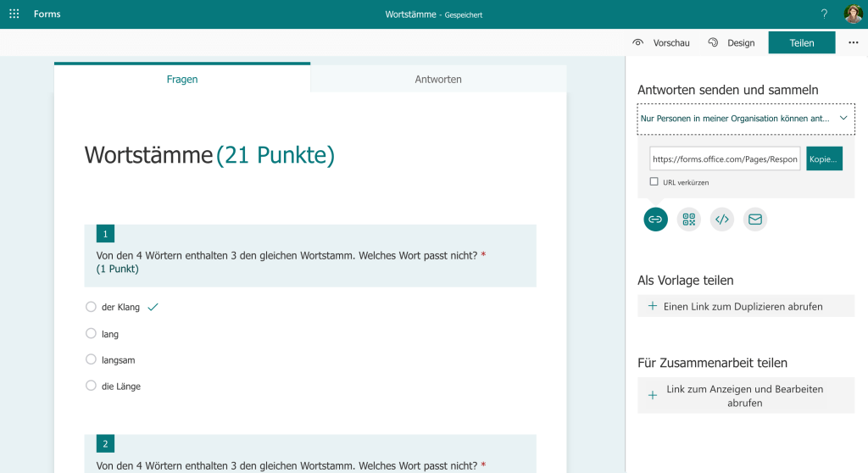This screenshot has width=868, height=473.
Task: Switch to the Fragen tab
Action: tap(182, 79)
